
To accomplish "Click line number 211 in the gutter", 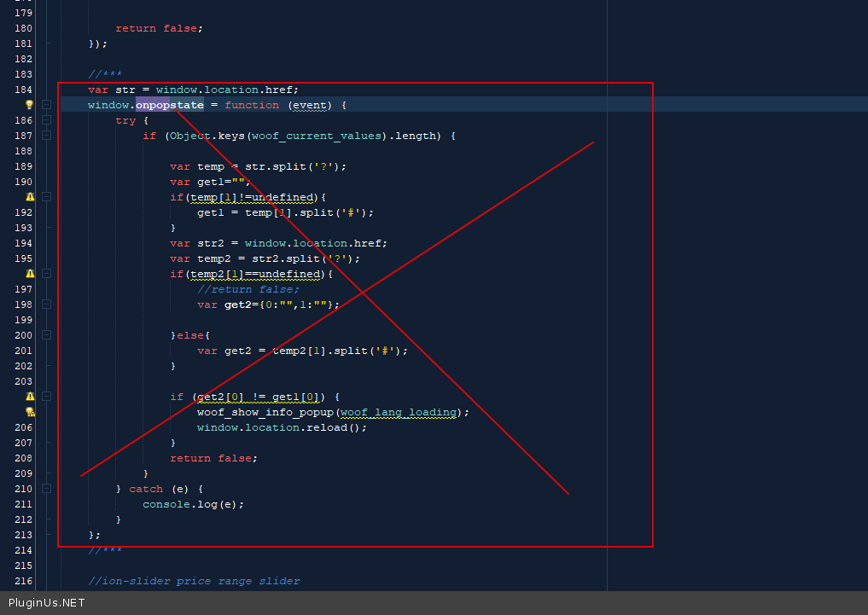I will pos(24,504).
